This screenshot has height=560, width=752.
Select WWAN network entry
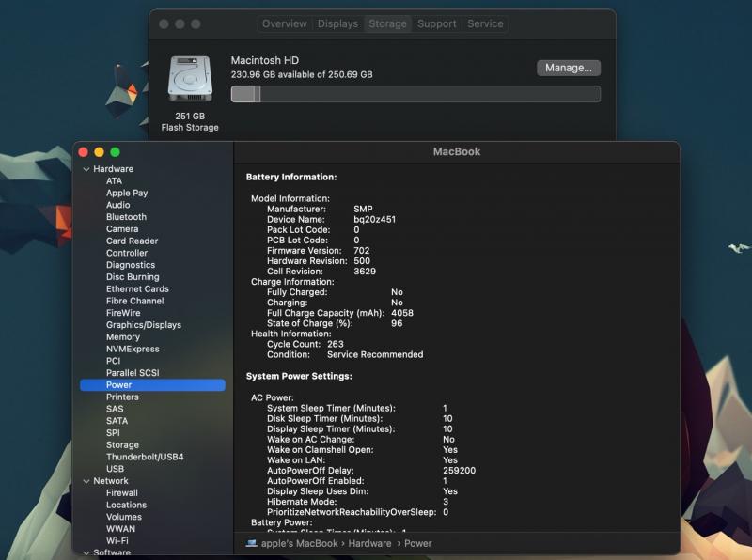tap(120, 529)
